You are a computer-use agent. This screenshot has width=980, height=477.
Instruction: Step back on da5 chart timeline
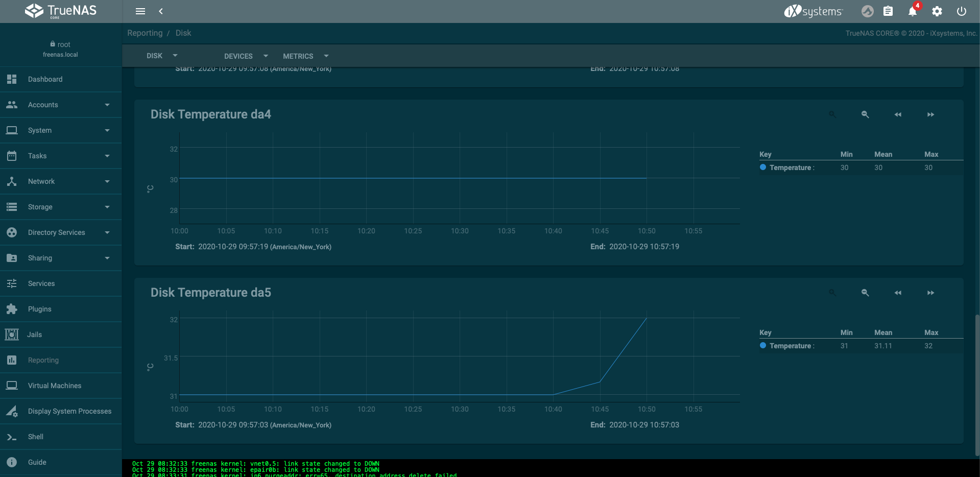(898, 293)
